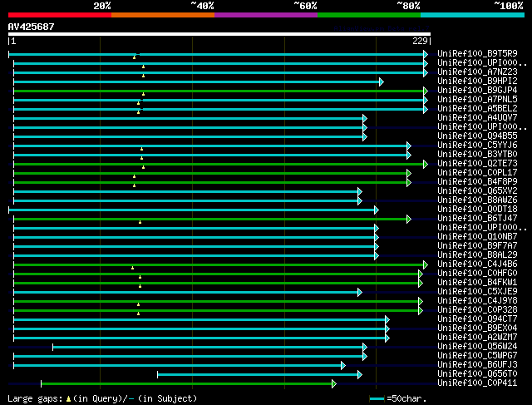Open the UniRef100_B9GJP4 label
This screenshot has height=405, width=532.
tap(477, 90)
